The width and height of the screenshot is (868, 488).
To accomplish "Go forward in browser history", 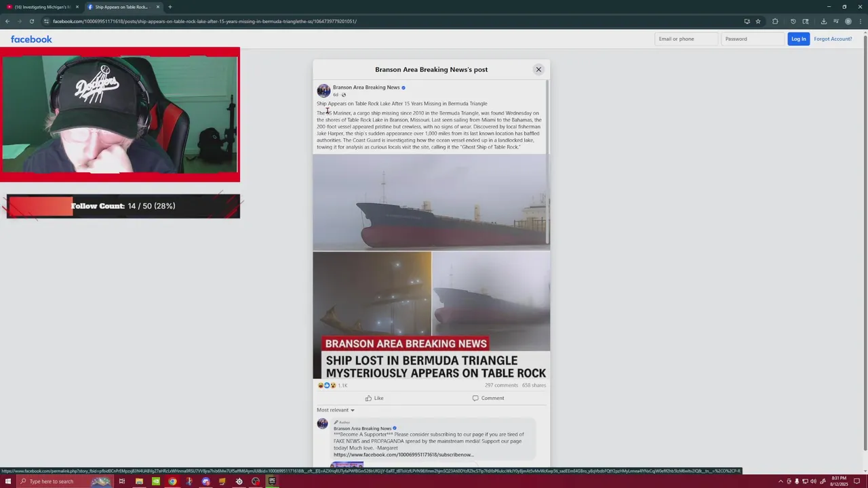I will click(x=20, y=21).
